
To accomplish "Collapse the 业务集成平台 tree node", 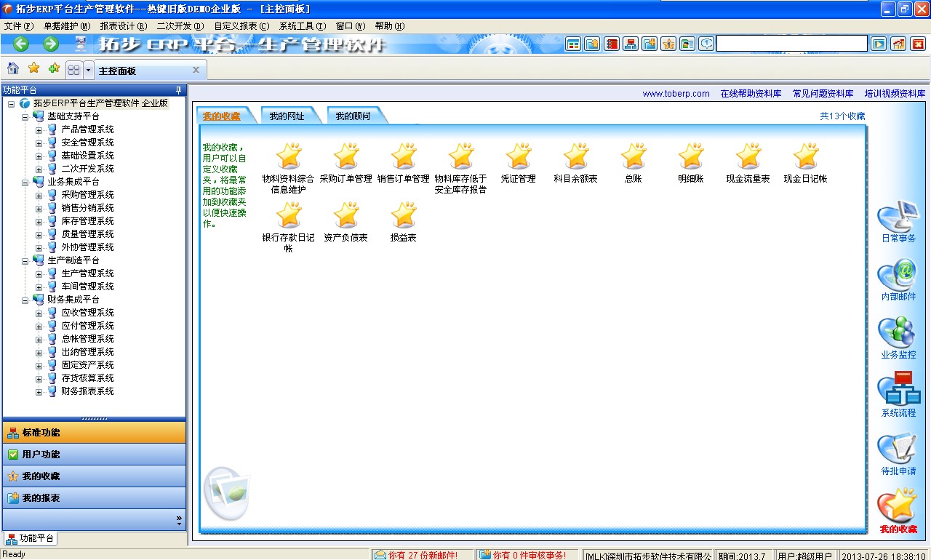I will (x=25, y=182).
